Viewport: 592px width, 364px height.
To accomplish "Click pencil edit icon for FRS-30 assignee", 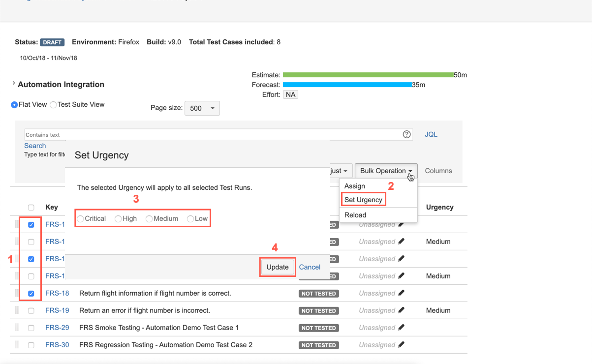I will (401, 345).
